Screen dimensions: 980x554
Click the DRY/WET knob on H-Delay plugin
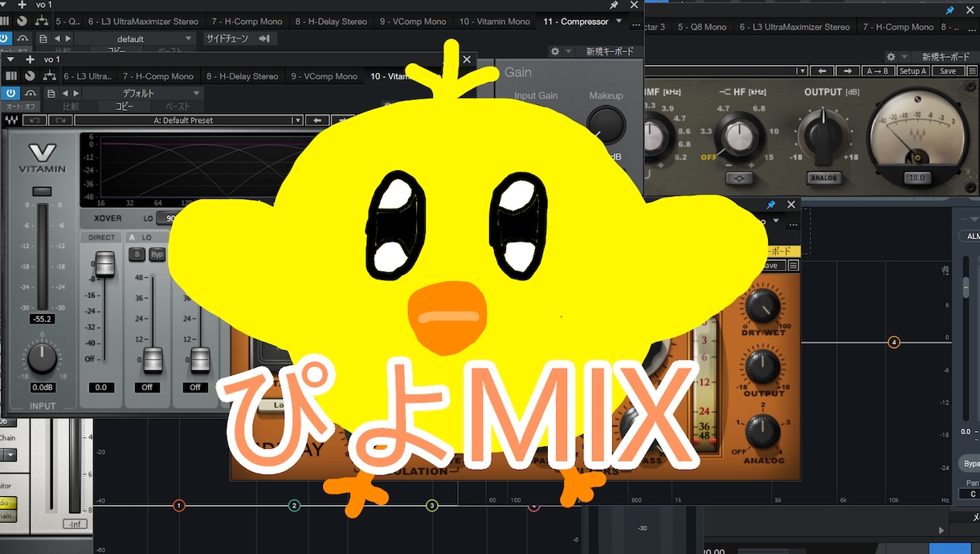(x=762, y=306)
